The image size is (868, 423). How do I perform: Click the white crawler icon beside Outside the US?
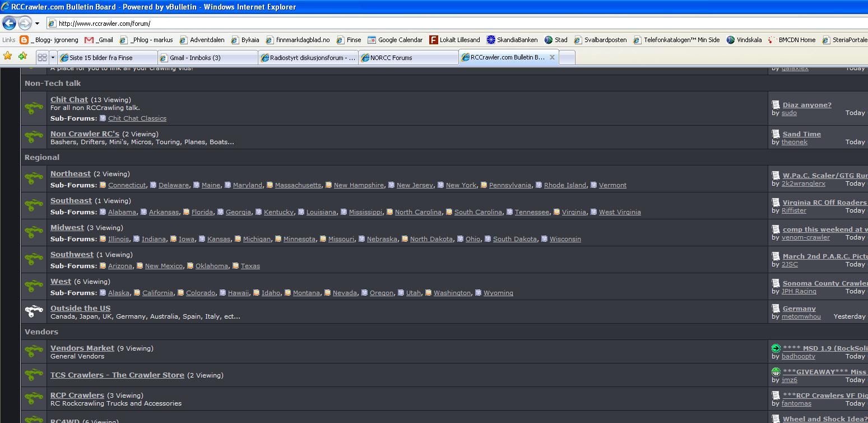point(34,311)
